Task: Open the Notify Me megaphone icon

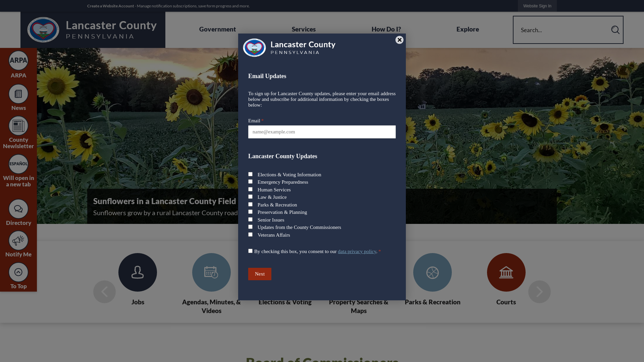Action: [x=18, y=240]
